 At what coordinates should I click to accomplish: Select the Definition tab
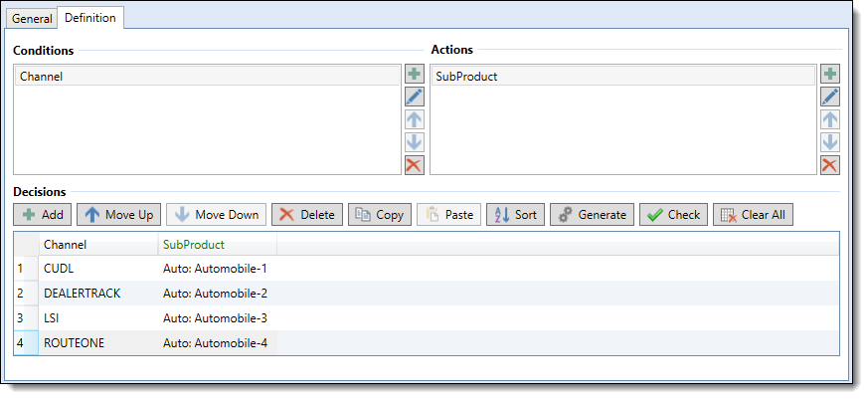(x=90, y=17)
